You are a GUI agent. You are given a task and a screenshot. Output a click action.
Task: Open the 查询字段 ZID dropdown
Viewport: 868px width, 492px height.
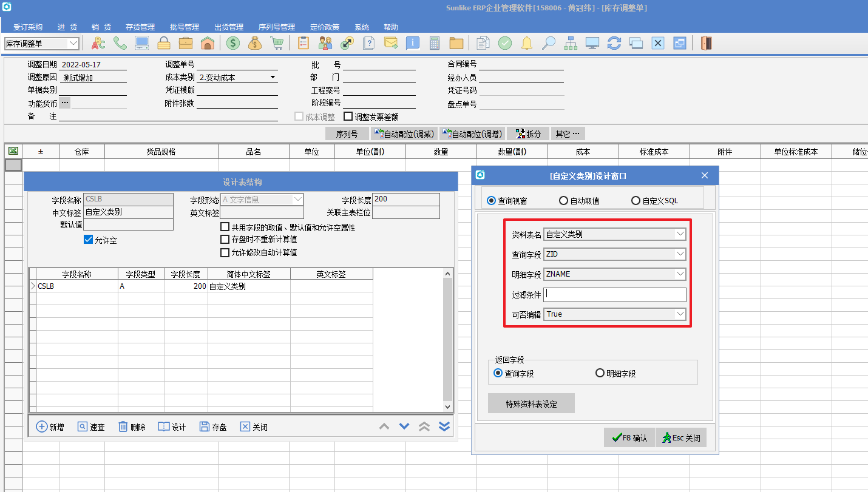point(680,254)
